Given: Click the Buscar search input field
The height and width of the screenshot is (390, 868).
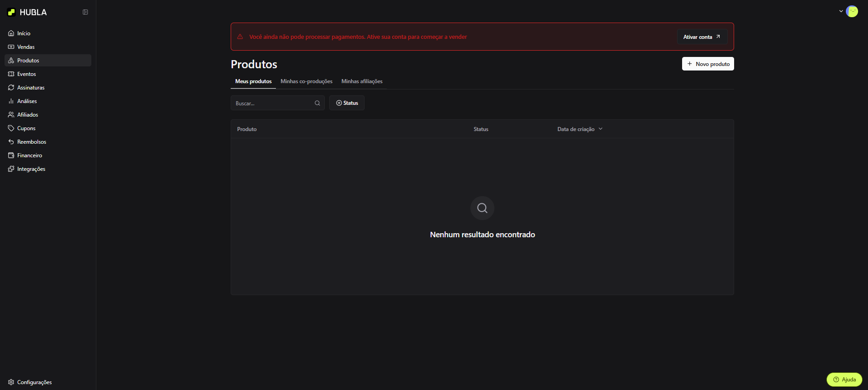Looking at the screenshot, I should pyautogui.click(x=273, y=103).
